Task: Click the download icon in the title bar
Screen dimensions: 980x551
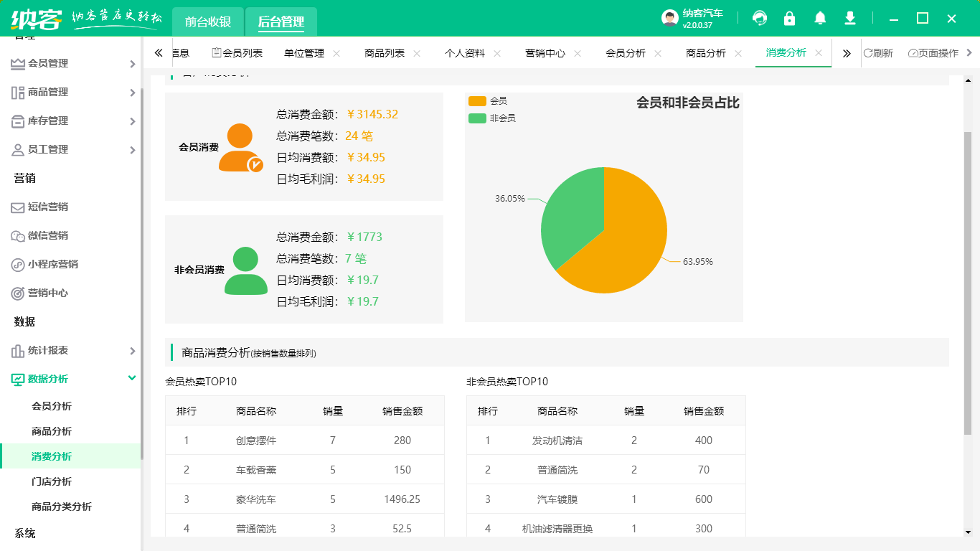Action: 849,18
